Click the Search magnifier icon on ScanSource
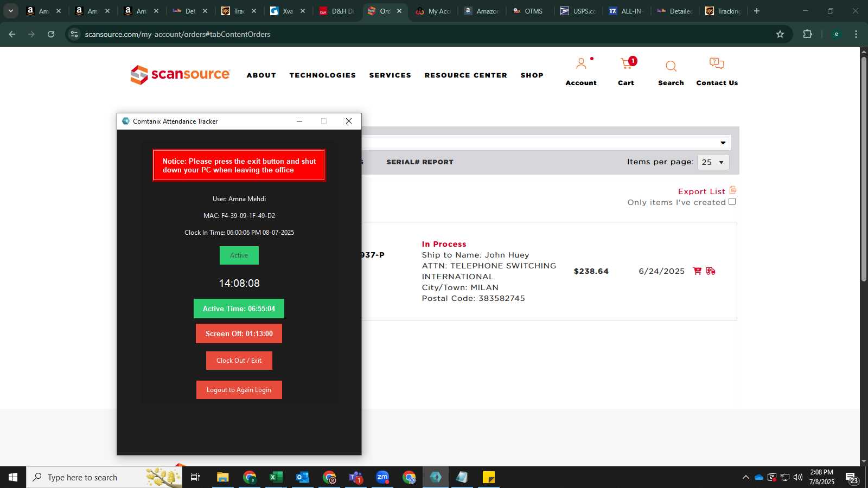This screenshot has width=868, height=488. (x=671, y=66)
